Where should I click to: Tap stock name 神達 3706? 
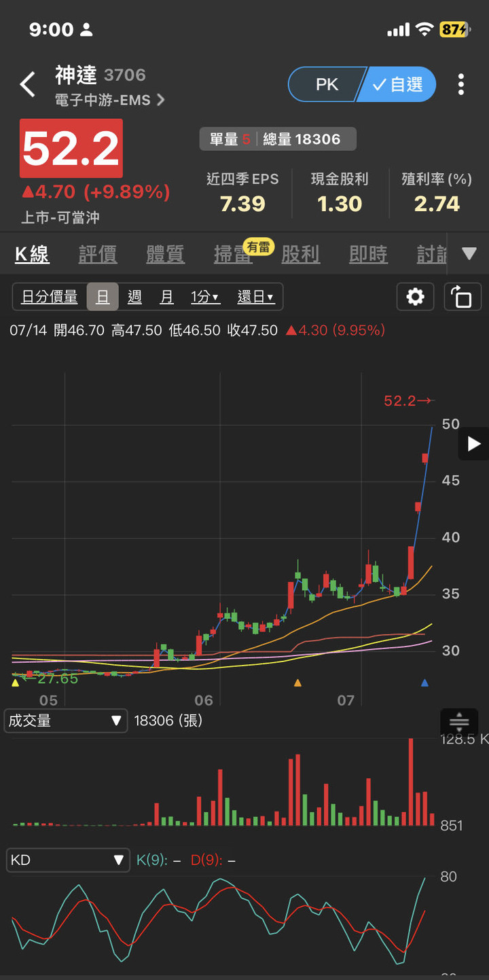tap(101, 75)
